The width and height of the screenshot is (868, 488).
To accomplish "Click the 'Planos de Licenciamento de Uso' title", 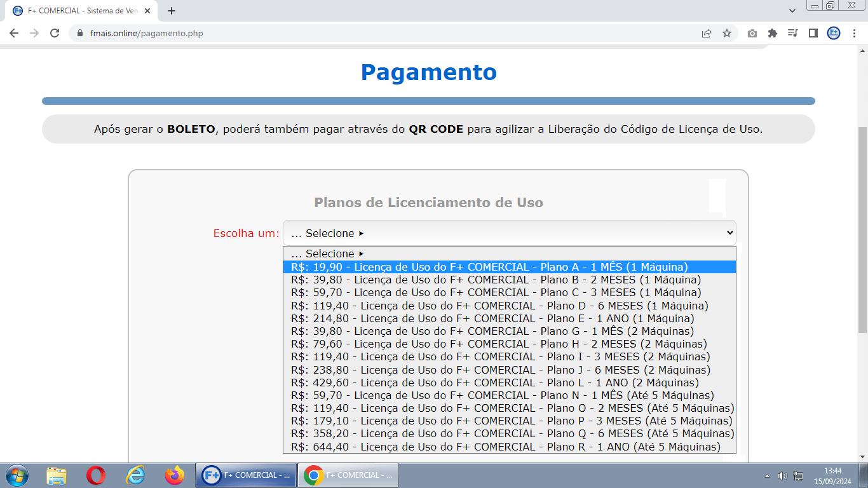I will [x=429, y=203].
